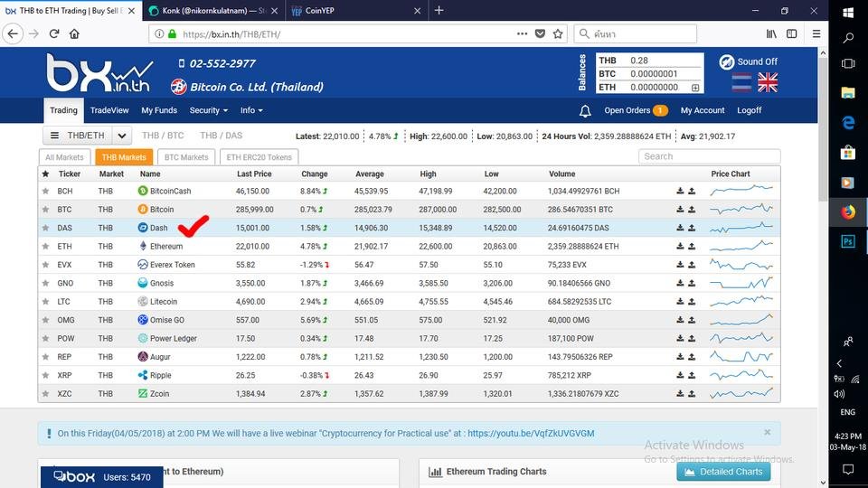Toggle favorite star for GNO row
The width and height of the screenshot is (868, 488).
45,283
